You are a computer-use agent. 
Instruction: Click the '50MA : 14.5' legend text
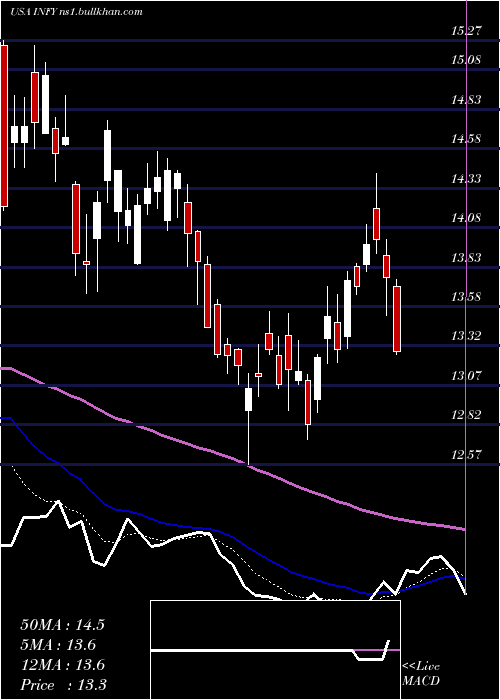[x=62, y=625]
